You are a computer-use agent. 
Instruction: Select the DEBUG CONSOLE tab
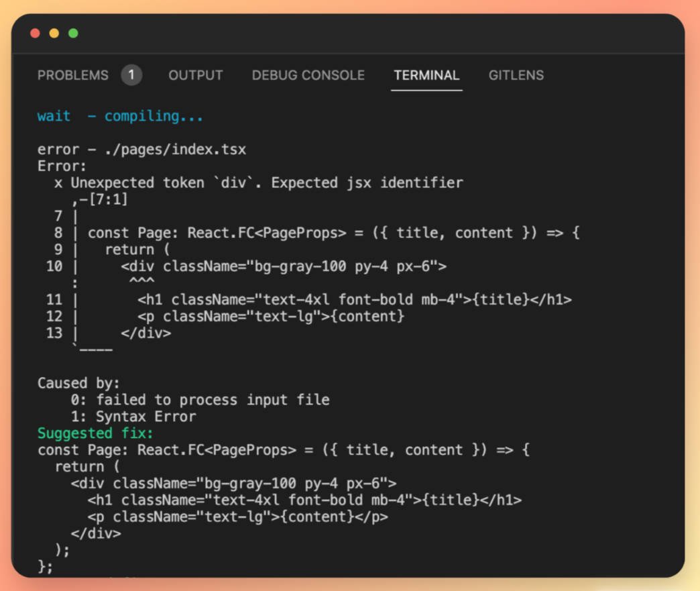(308, 75)
